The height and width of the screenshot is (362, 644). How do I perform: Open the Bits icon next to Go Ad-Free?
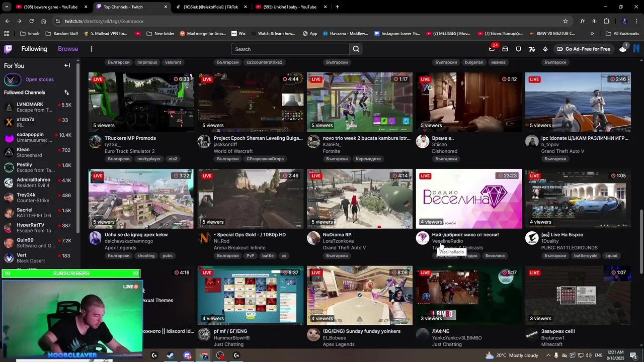pos(545,49)
